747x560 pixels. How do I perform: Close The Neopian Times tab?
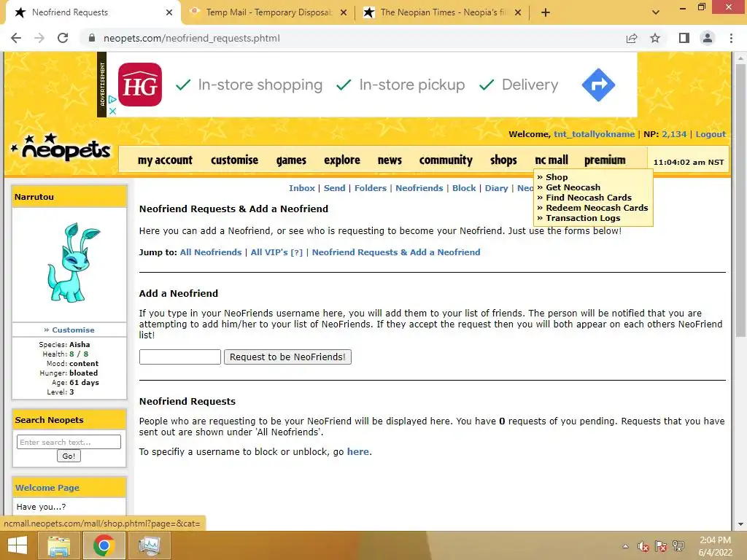tap(519, 13)
